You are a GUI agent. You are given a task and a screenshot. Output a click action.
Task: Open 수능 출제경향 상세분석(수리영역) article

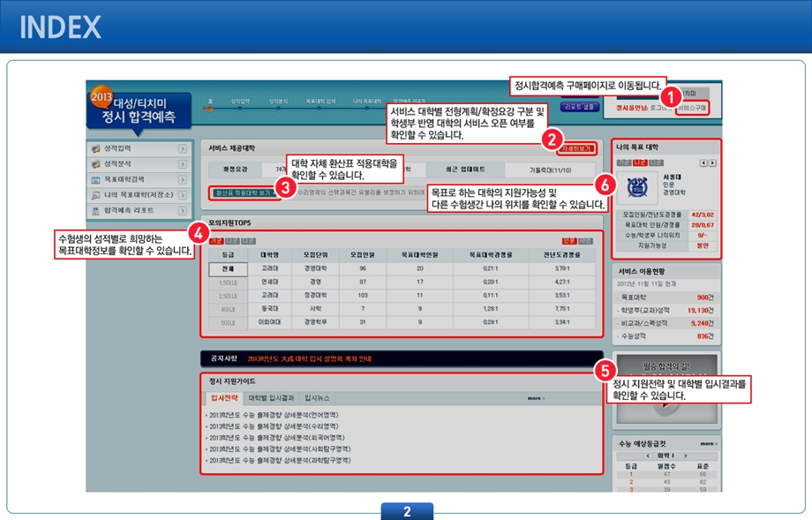click(x=274, y=426)
